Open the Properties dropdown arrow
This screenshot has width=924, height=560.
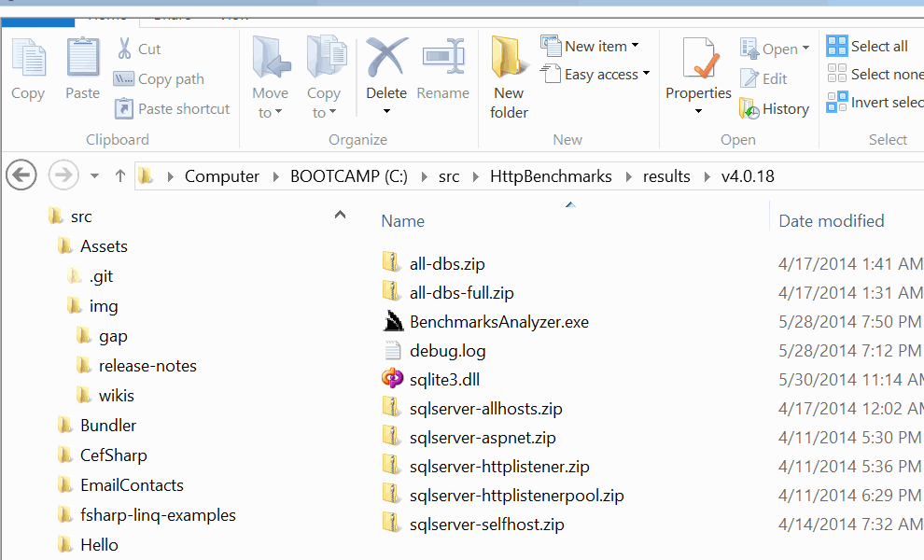tap(698, 111)
